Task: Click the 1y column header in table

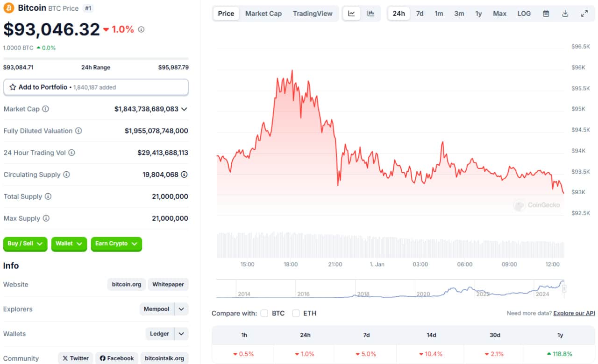Action: pos(560,335)
